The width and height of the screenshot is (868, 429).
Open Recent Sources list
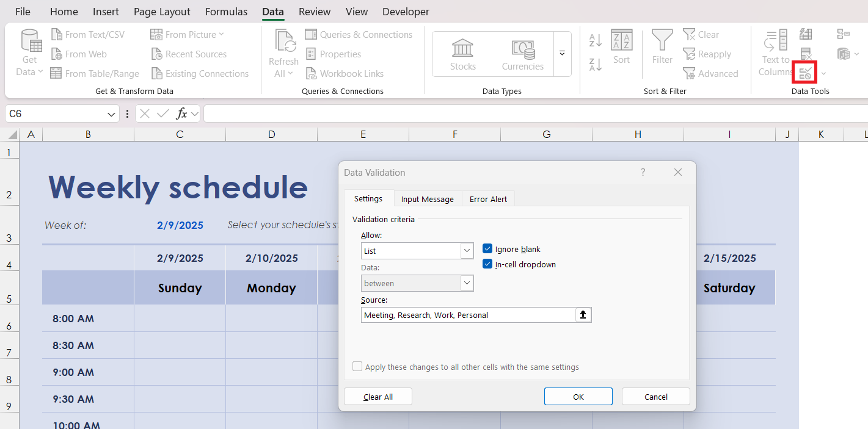[x=189, y=54]
